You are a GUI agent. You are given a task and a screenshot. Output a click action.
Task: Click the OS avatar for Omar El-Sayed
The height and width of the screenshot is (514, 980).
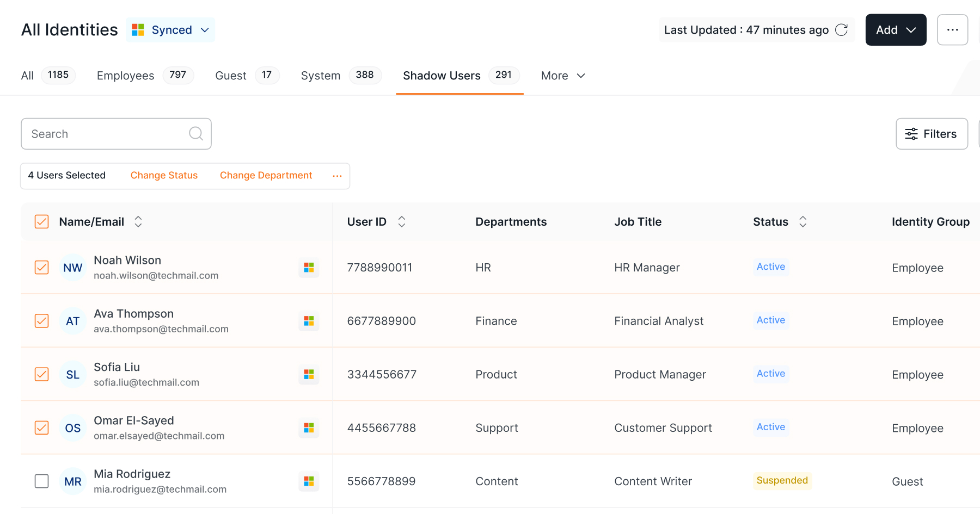(x=73, y=428)
